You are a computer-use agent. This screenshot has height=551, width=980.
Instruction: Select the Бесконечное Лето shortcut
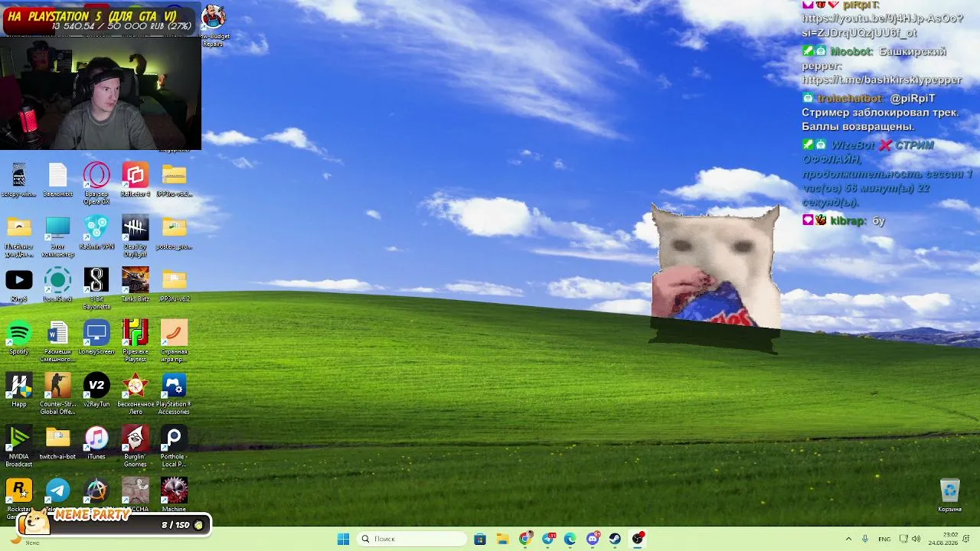[x=136, y=393]
